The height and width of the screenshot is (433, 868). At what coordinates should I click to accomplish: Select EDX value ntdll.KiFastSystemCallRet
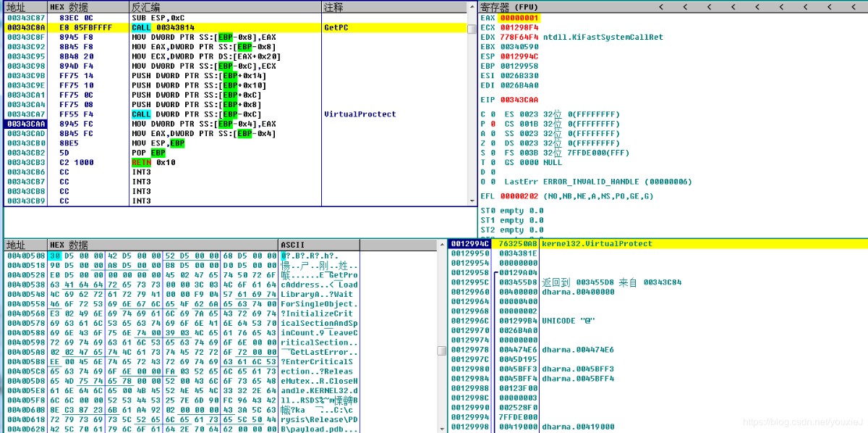[603, 37]
